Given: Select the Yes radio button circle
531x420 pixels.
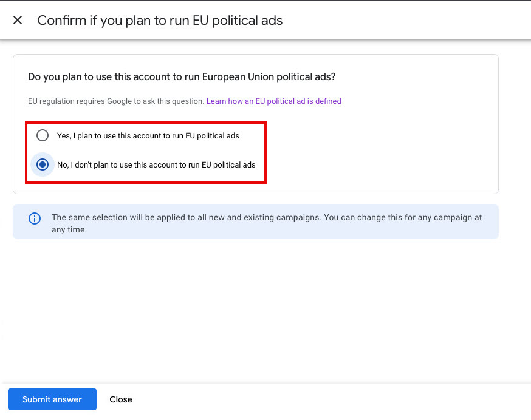Looking at the screenshot, I should (x=43, y=135).
